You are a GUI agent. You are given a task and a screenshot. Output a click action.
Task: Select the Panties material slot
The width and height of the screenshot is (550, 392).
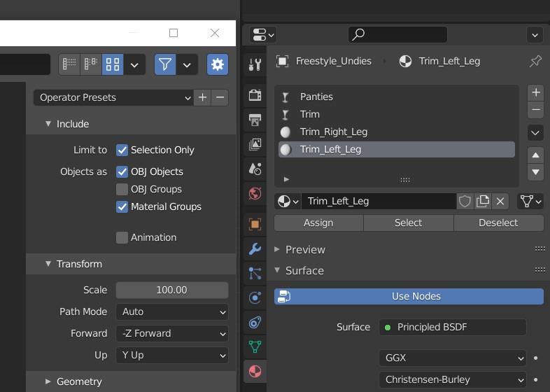316,97
